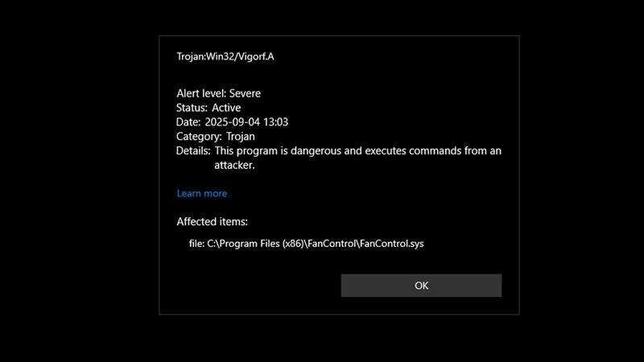This screenshot has height=362, width=644.
Task: Click the 'Alert level: Severe' line
Action: [x=218, y=93]
